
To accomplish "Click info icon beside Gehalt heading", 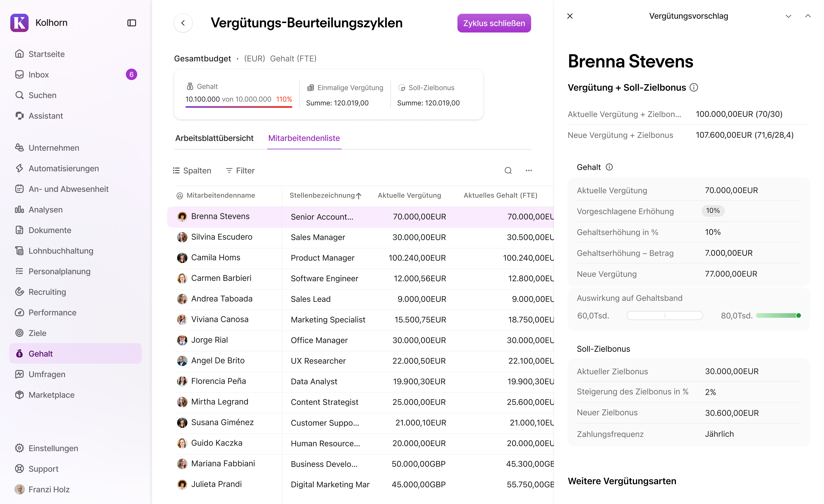I will click(x=609, y=167).
